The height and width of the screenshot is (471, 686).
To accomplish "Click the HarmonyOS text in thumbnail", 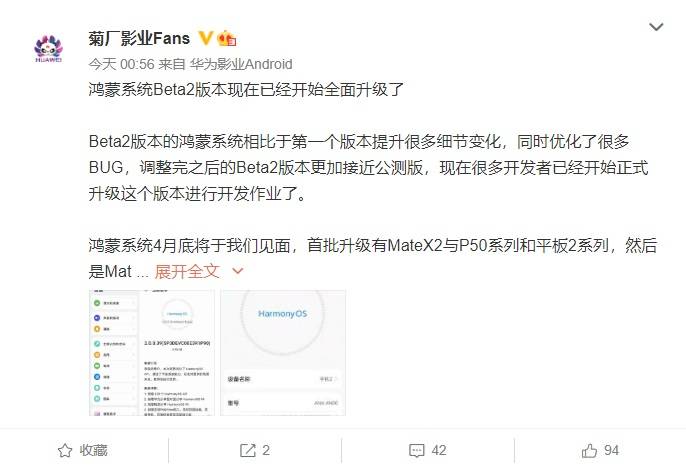I will coord(283,314).
